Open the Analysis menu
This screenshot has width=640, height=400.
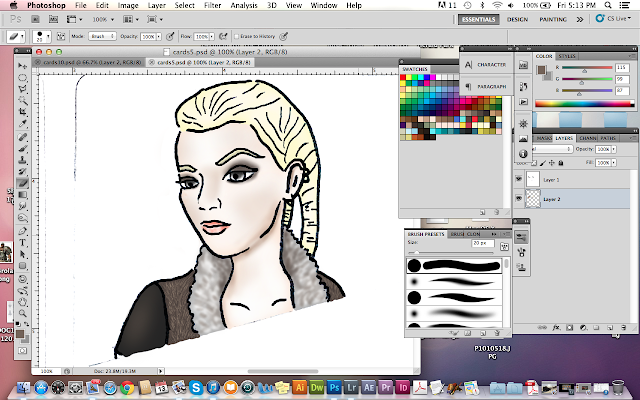tap(244, 5)
